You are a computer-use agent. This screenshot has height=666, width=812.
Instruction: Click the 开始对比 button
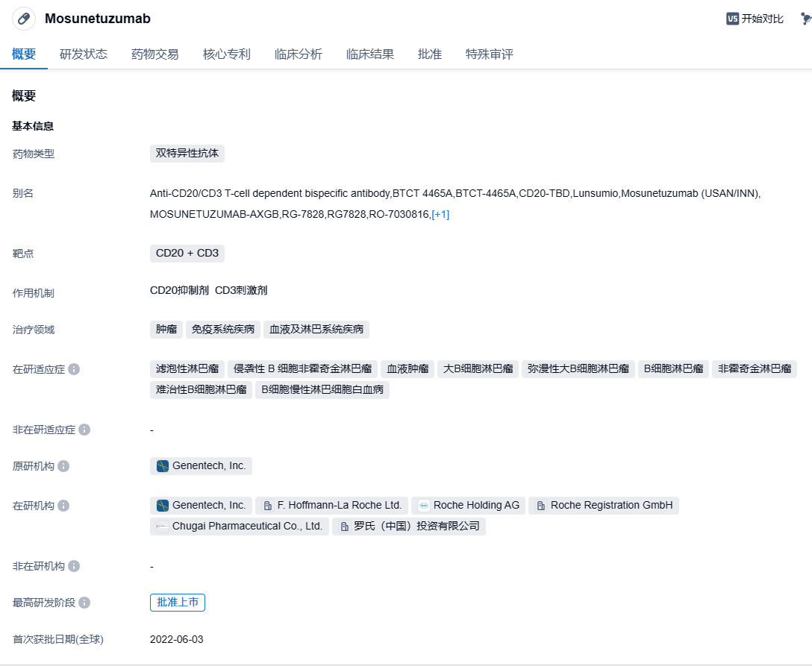pyautogui.click(x=762, y=19)
